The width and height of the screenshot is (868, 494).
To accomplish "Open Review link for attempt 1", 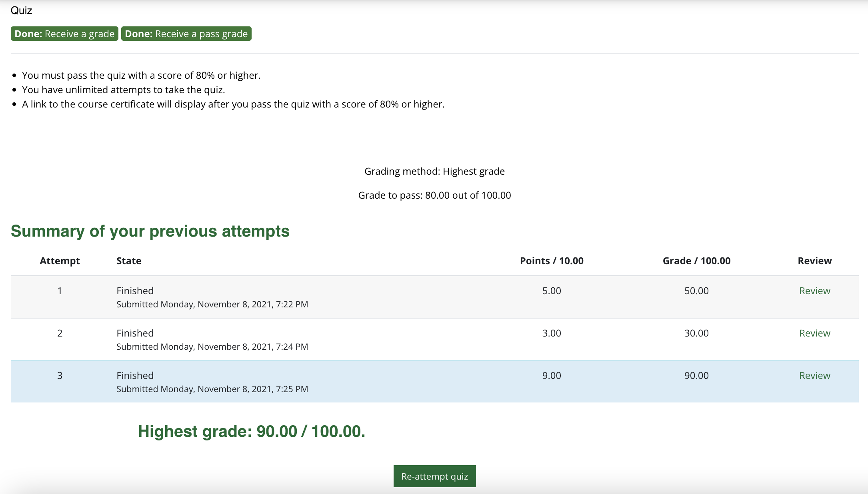I will click(x=814, y=291).
